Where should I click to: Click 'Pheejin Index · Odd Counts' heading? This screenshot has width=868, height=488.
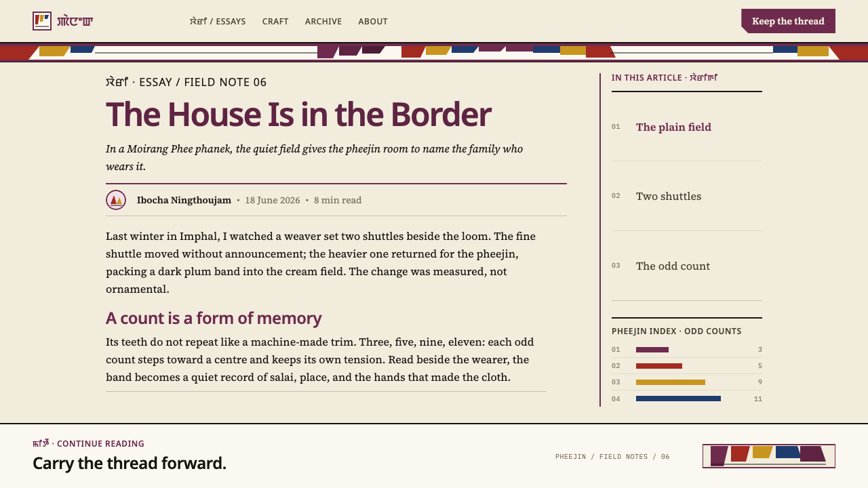coord(676,331)
